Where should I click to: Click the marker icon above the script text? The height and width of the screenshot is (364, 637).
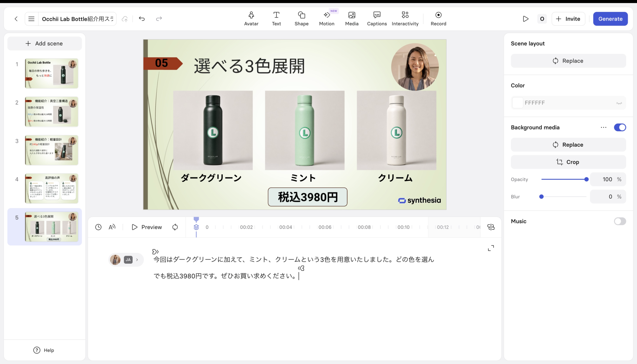(x=155, y=251)
